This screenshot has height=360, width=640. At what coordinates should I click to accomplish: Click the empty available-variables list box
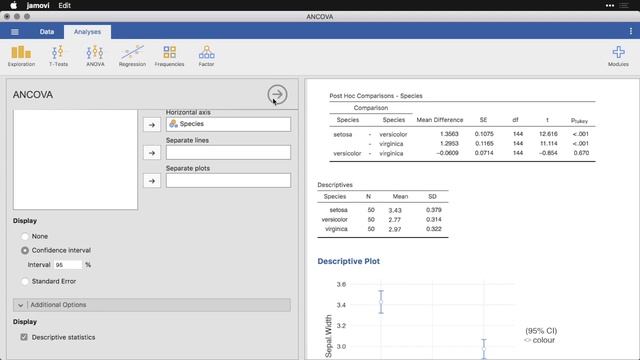click(x=76, y=160)
